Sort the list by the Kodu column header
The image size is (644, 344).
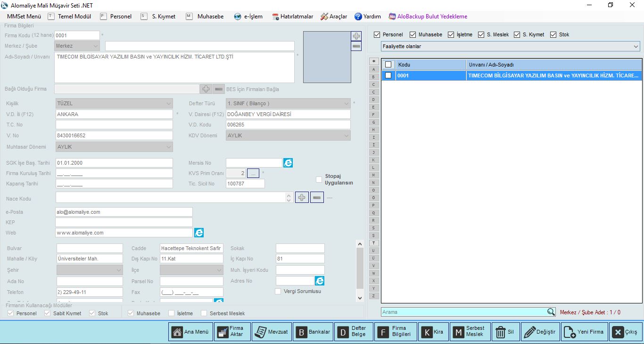[x=431, y=65]
